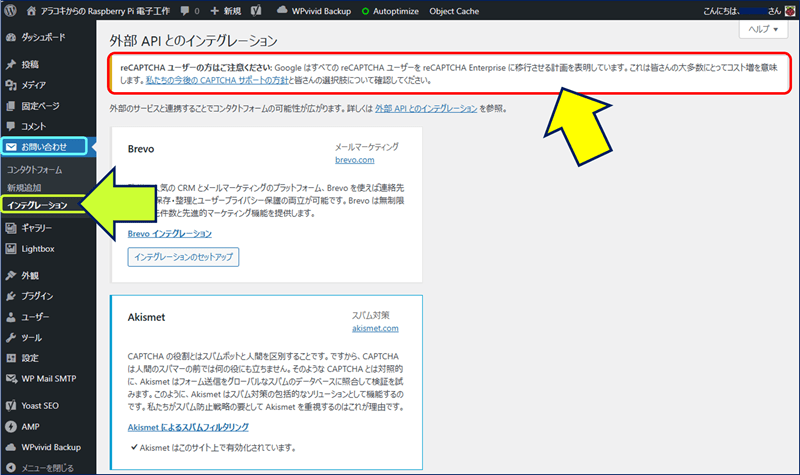Click the green Autoptimize status circle
Viewport: 800px width, 475px height.
[365, 11]
